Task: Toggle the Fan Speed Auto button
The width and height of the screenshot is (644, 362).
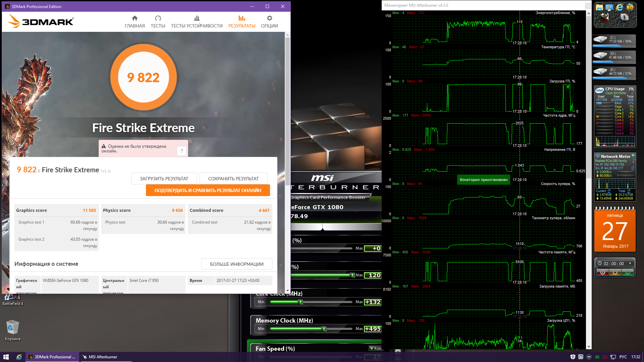Action: click(376, 349)
